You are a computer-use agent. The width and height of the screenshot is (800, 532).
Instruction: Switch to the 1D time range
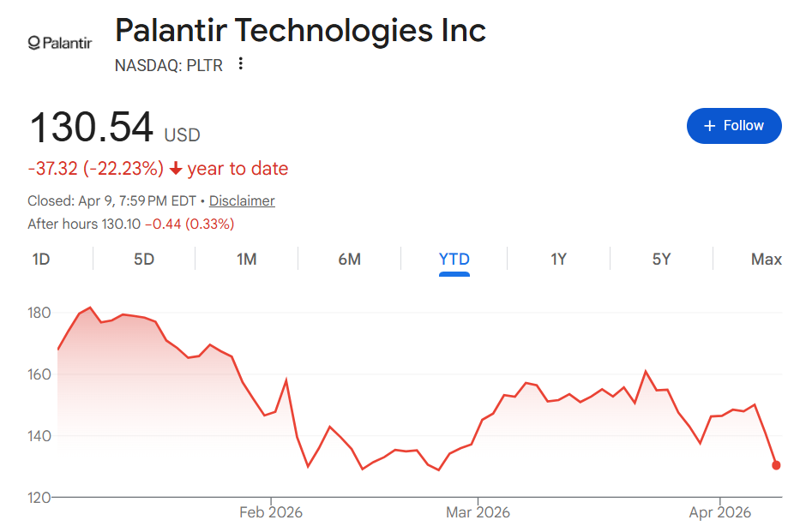[x=41, y=259]
